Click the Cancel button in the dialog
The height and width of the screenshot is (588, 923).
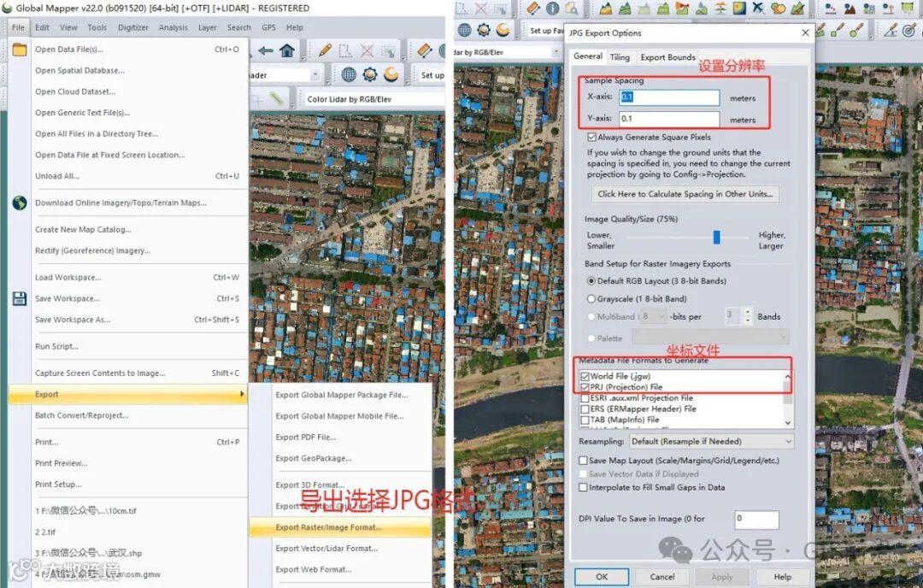662,577
